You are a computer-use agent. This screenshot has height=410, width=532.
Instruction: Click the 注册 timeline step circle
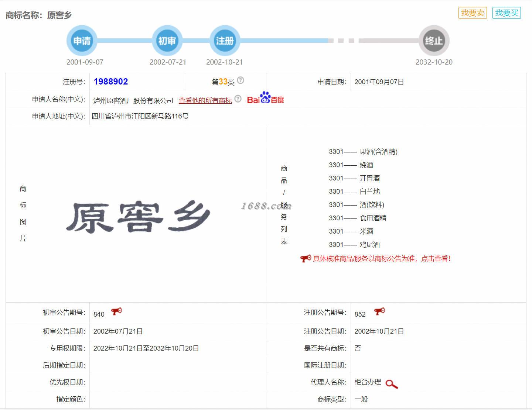coord(225,41)
